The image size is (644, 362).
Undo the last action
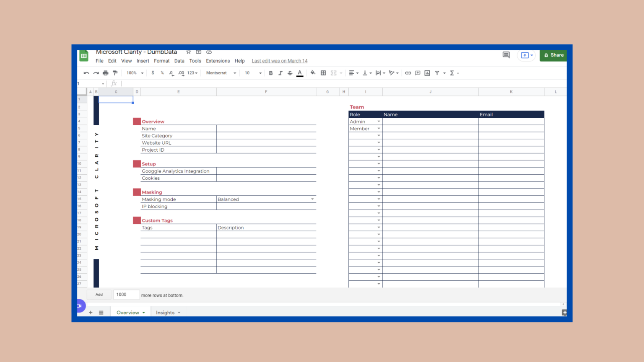(x=86, y=73)
